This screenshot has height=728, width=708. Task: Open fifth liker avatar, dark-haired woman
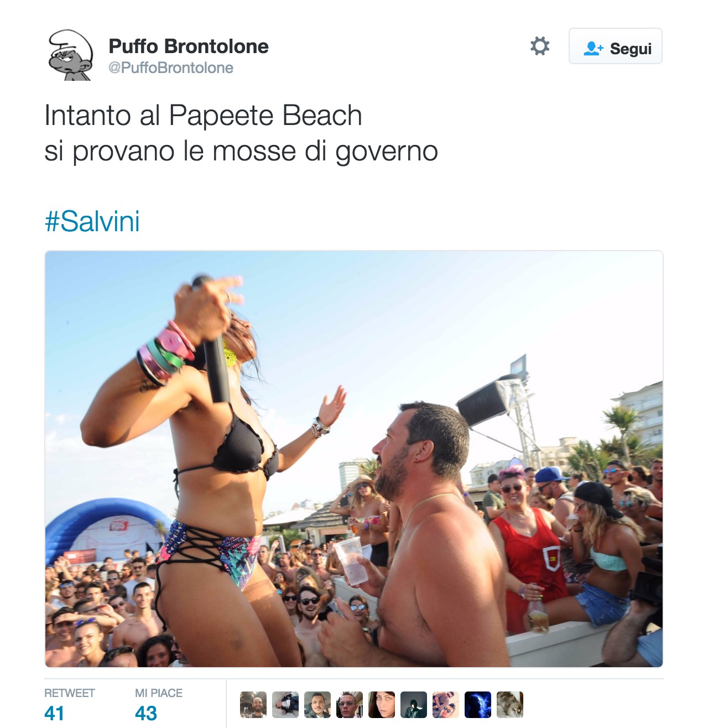pos(382,705)
